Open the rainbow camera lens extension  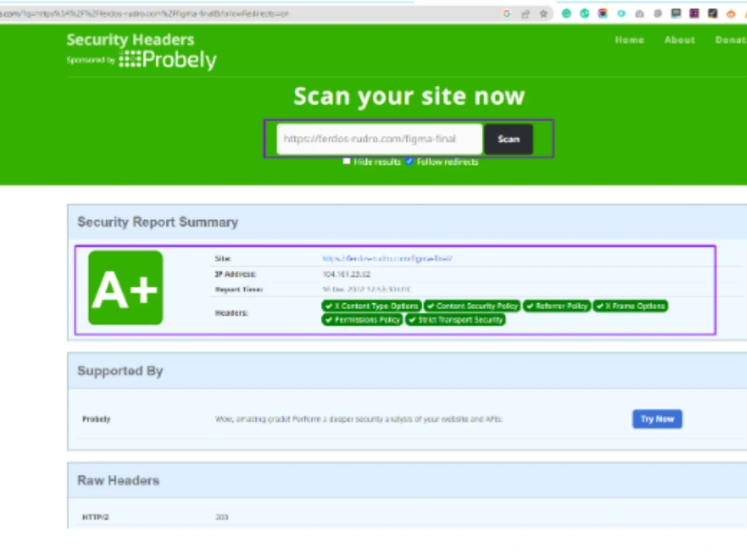tap(603, 13)
